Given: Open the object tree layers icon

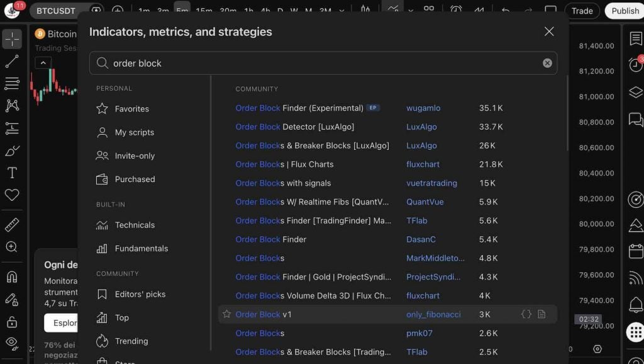Looking at the screenshot, I should (x=635, y=92).
